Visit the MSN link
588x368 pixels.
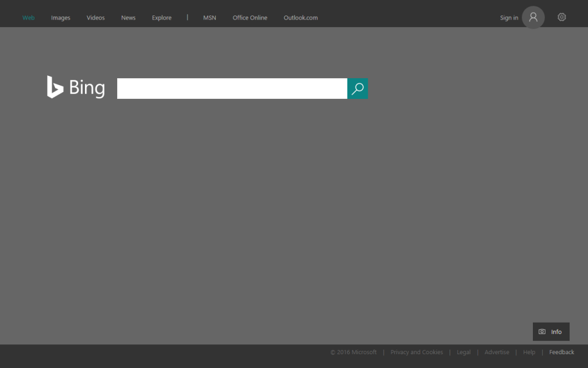click(210, 18)
